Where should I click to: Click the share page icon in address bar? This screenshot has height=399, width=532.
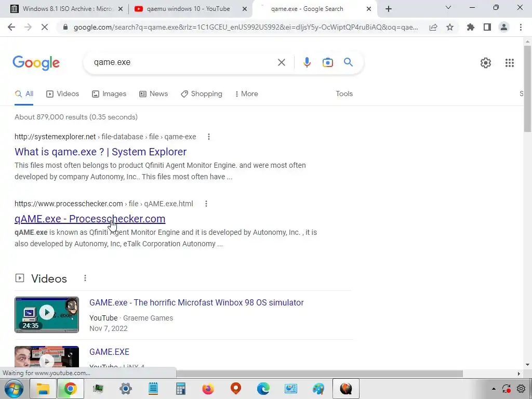[433, 28]
